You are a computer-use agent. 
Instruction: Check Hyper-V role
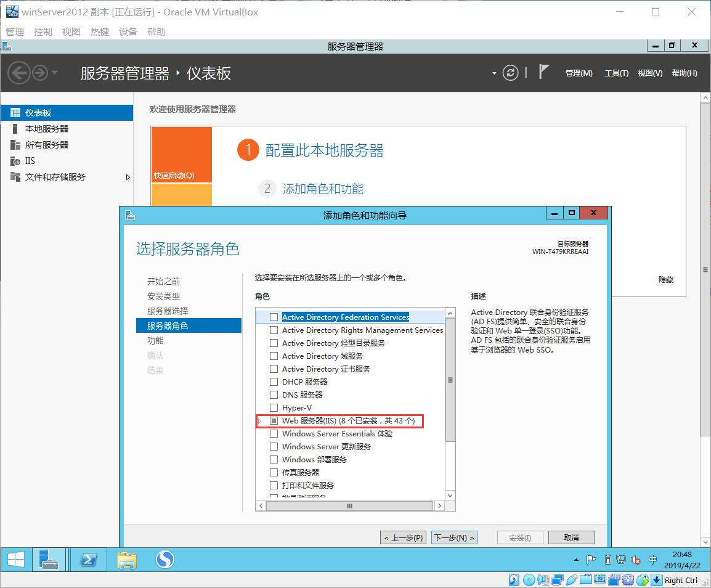click(274, 407)
